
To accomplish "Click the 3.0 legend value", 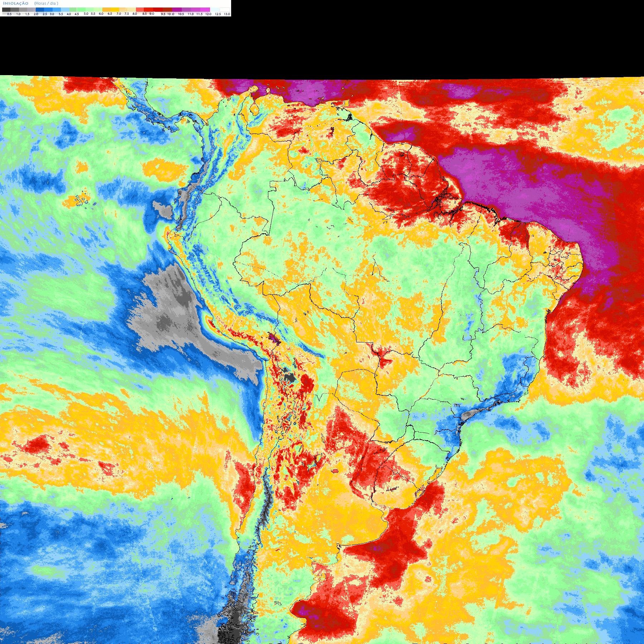I will [x=52, y=14].
